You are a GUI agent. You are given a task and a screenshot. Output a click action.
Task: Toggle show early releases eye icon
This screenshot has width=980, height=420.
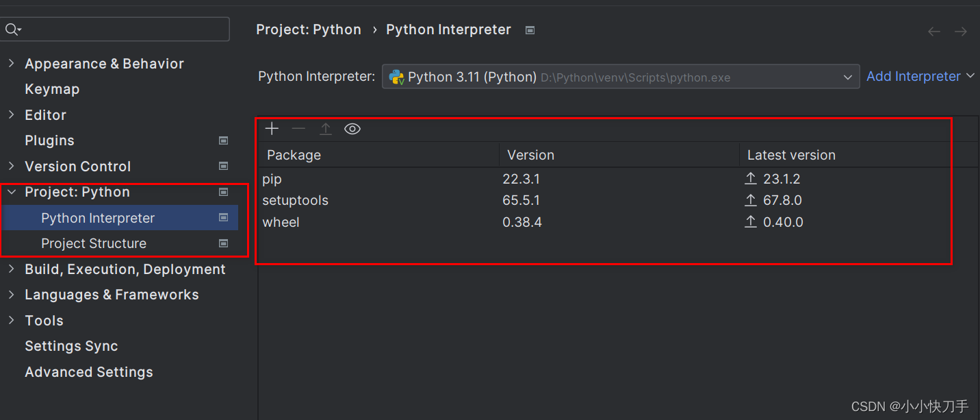click(x=352, y=129)
